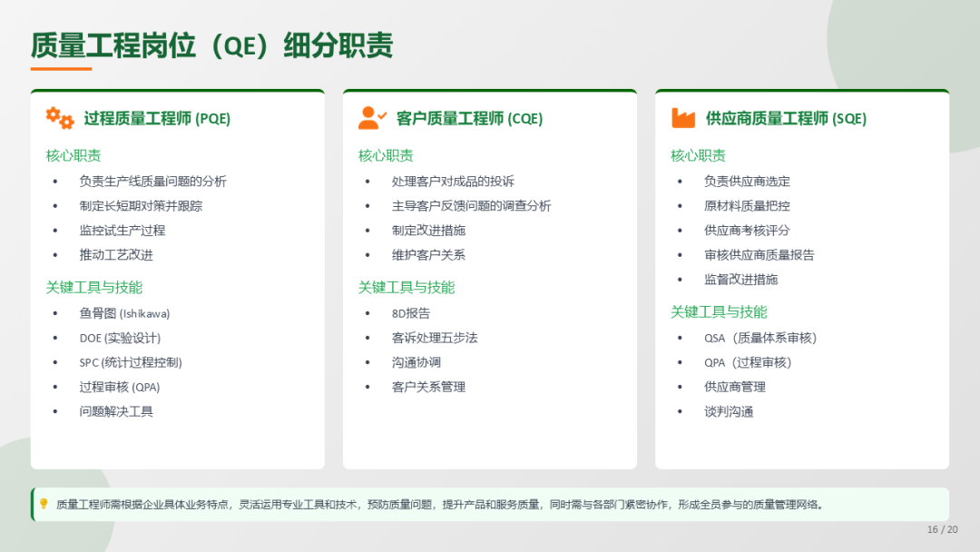980x552 pixels.
Task: Select the slide title 质量工程岗位（QE）细分职责
Action: tap(212, 44)
